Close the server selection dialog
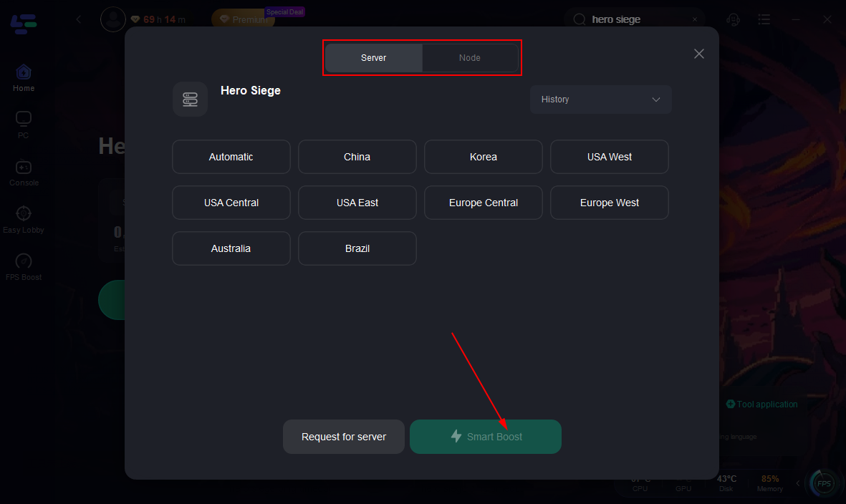Image resolution: width=846 pixels, height=504 pixels. [x=698, y=54]
